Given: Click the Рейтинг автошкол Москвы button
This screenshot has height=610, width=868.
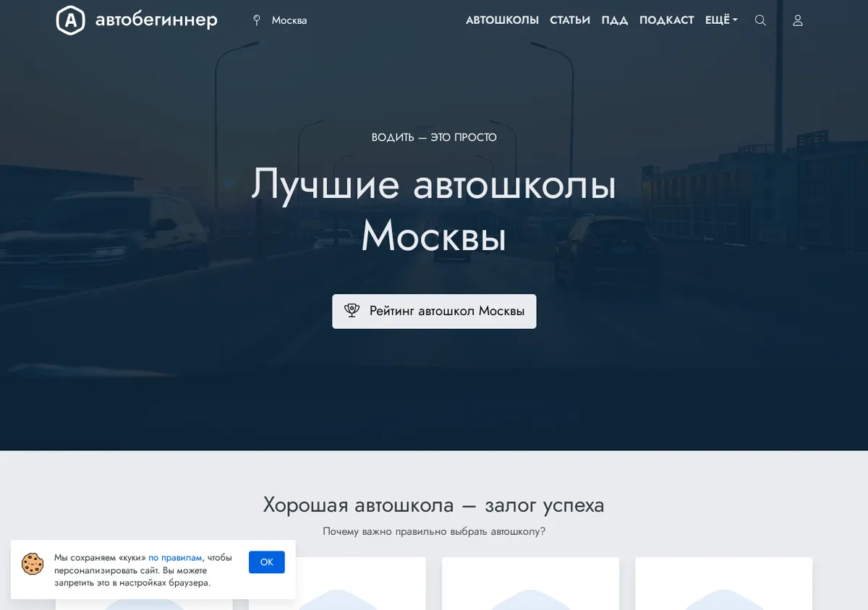Looking at the screenshot, I should [x=434, y=312].
